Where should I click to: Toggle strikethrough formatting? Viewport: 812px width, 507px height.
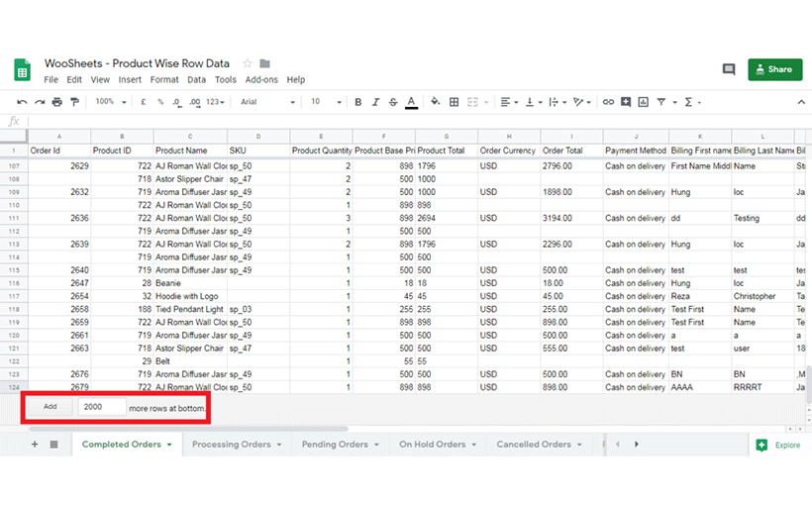[x=393, y=102]
